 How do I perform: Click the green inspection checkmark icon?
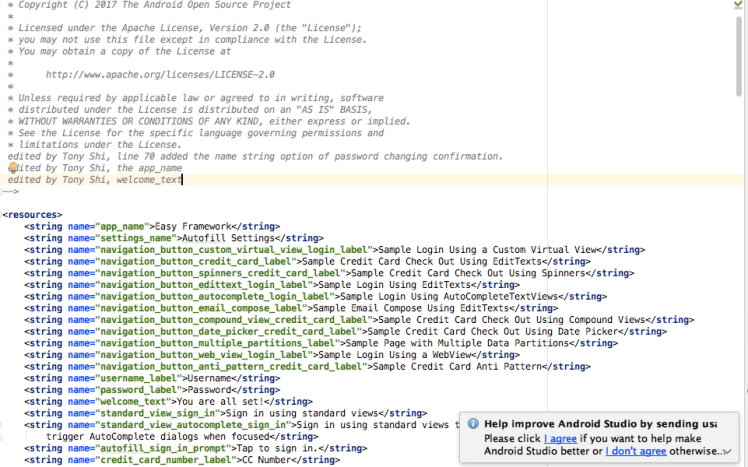pyautogui.click(x=738, y=5)
